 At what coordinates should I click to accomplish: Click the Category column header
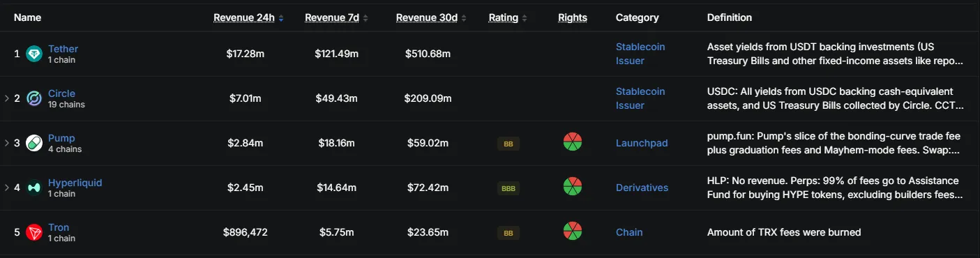[x=637, y=18]
